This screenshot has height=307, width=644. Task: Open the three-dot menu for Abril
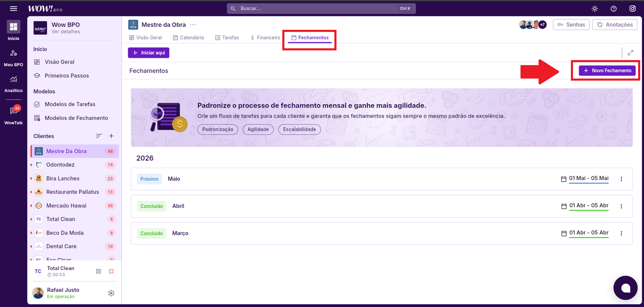click(621, 206)
